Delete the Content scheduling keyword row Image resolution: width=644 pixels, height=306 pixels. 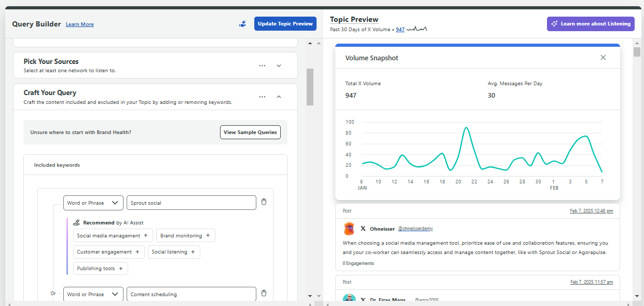(x=264, y=294)
